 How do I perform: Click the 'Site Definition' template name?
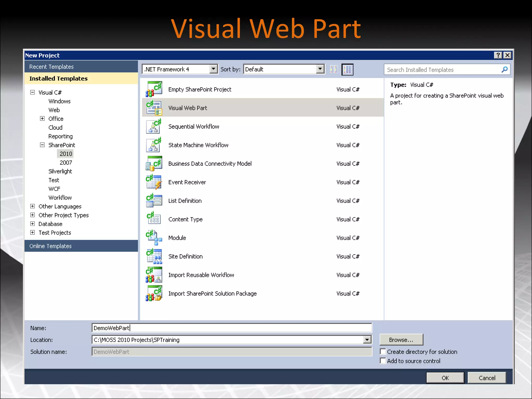coord(185,256)
